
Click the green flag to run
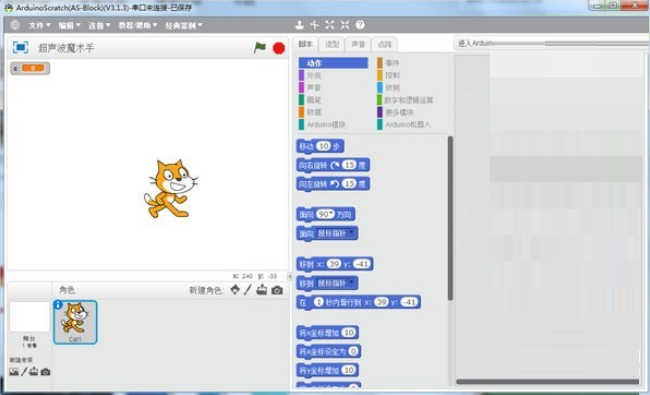click(x=260, y=48)
